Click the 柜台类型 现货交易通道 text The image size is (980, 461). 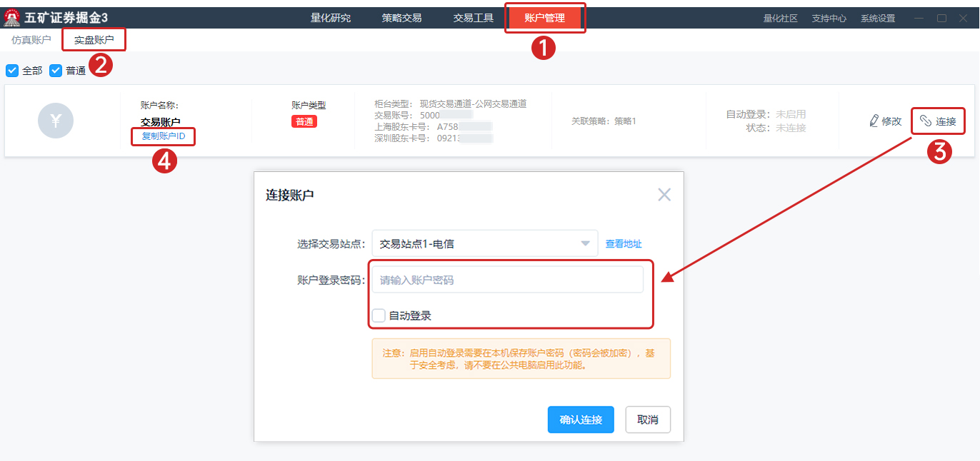pyautogui.click(x=451, y=103)
